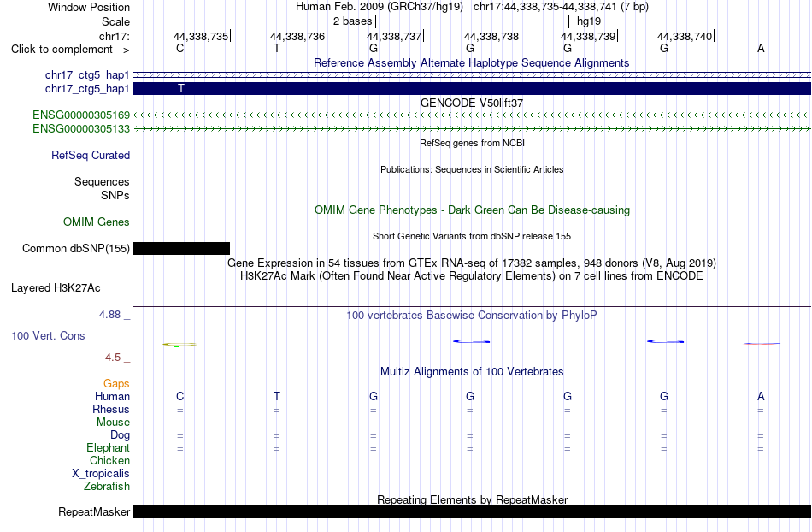Click the Rhesus species row label
Viewport: 812px width, 532px height.
111,409
